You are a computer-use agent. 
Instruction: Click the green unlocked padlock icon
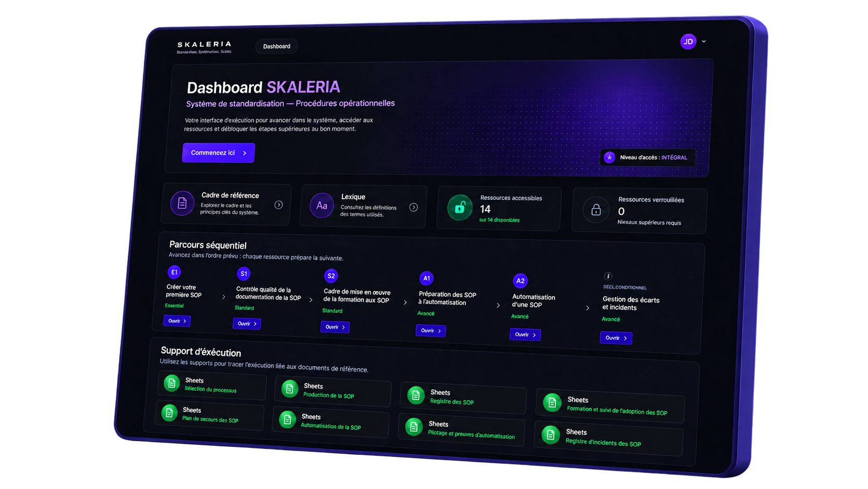tap(460, 208)
